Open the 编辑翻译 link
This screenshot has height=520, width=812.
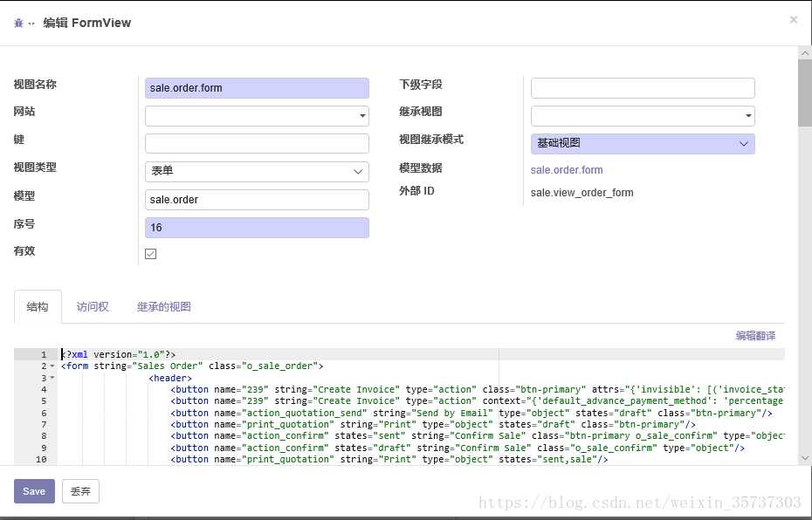755,336
